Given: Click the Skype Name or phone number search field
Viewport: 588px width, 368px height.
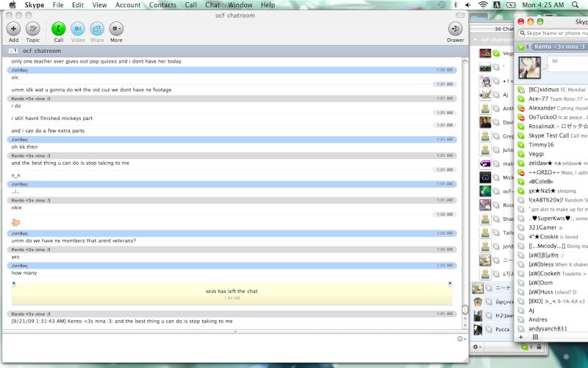Looking at the screenshot, I should pos(553,33).
